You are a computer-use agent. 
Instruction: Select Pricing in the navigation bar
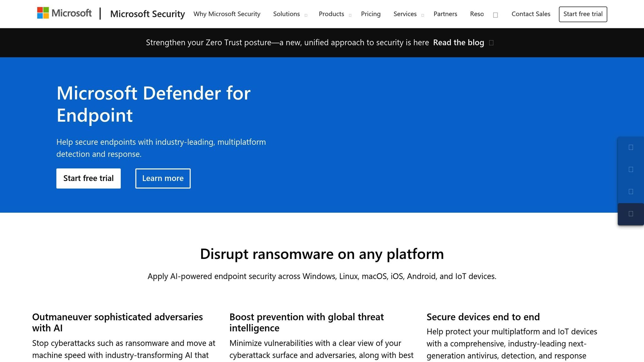pyautogui.click(x=371, y=14)
